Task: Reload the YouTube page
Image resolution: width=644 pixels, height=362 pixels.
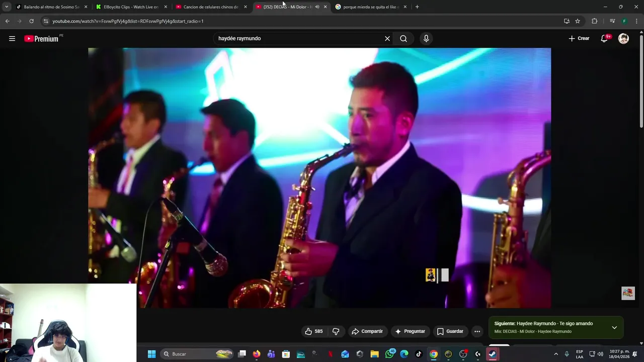Action: [x=31, y=21]
